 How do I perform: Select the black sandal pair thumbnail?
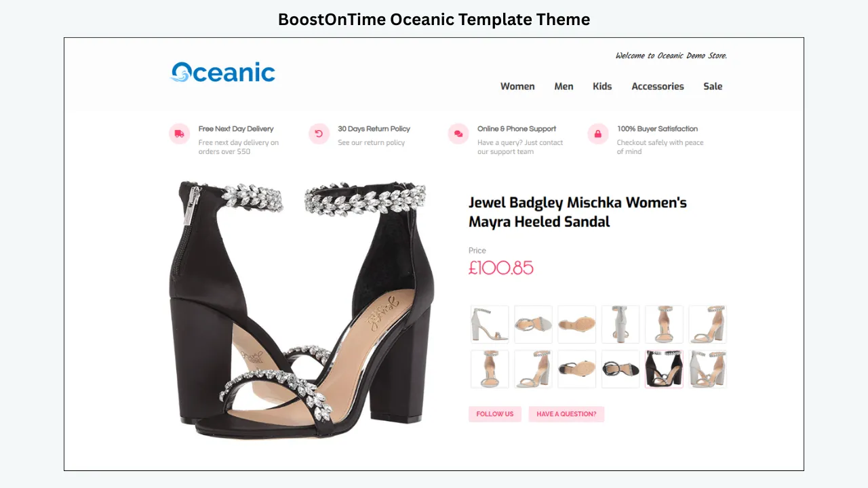tap(664, 369)
